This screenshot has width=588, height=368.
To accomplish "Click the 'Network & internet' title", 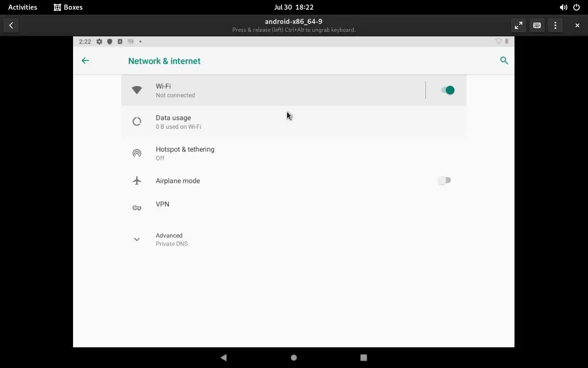I will click(x=164, y=61).
